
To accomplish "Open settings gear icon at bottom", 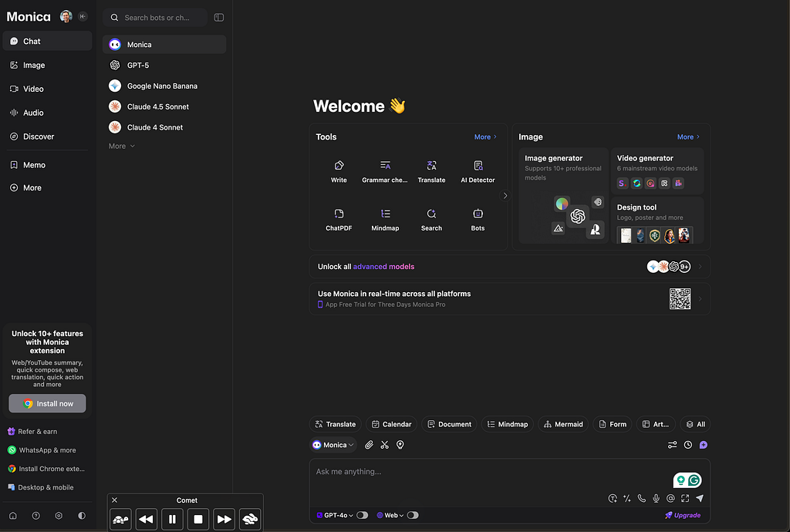I will [x=59, y=515].
